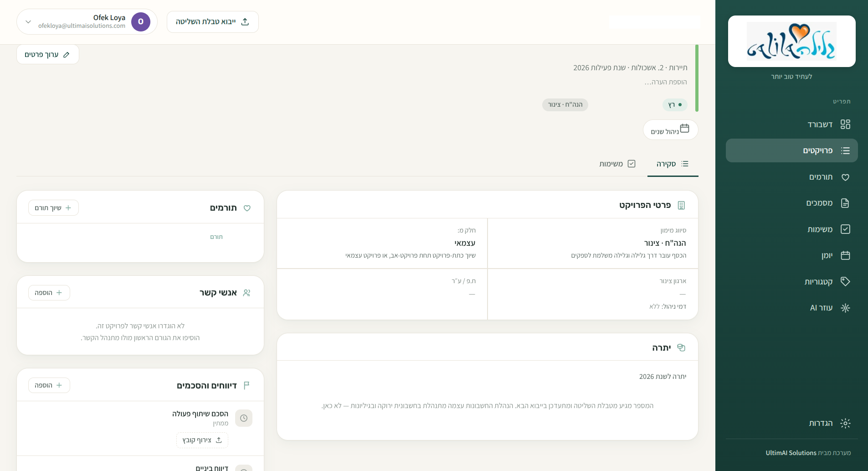Add a contact via הוספה in אנשי קשר
This screenshot has height=471, width=868.
point(49,293)
